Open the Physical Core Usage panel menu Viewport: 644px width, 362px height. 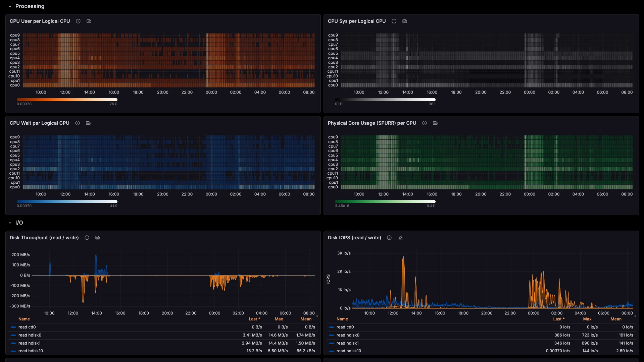371,123
